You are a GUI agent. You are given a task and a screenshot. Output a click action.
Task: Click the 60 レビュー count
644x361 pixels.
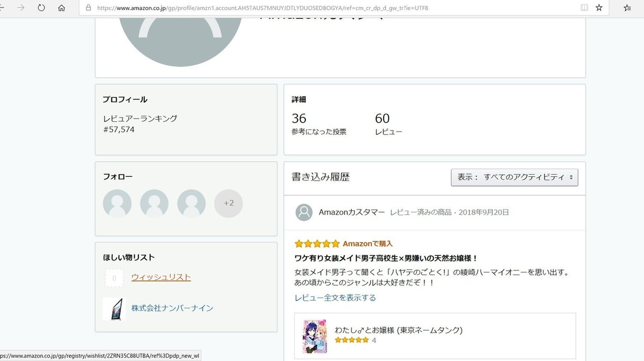(389, 124)
